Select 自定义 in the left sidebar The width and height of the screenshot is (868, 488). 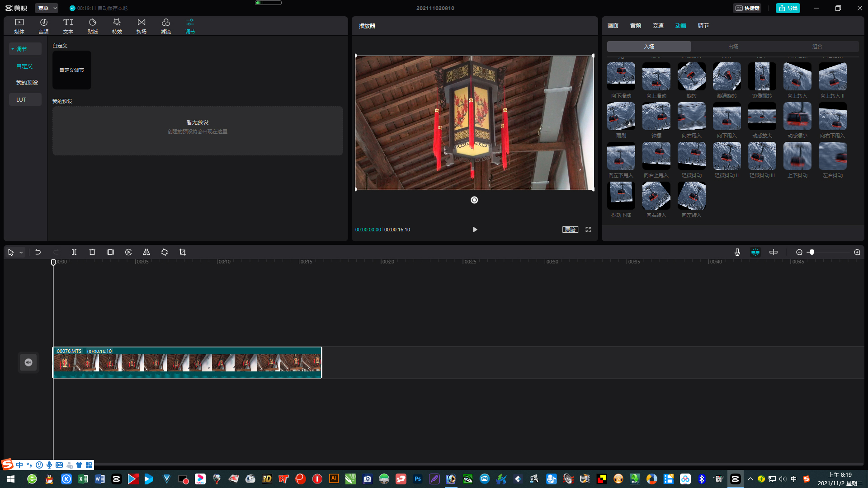click(x=24, y=66)
